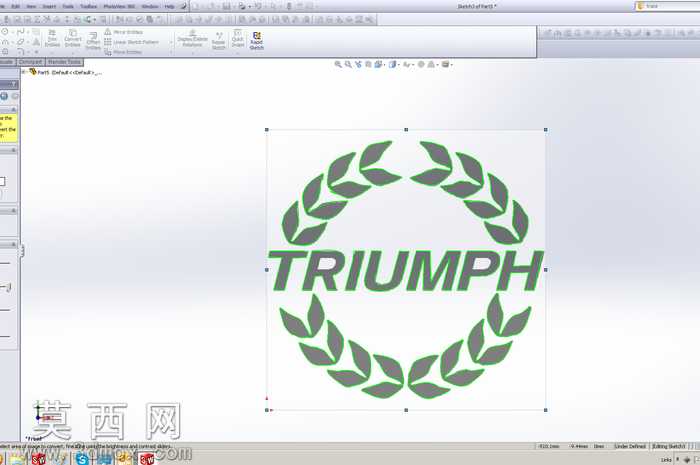Screen dimensions: 700x465
Task: Click the Under Defined status bar entry
Action: (630, 446)
